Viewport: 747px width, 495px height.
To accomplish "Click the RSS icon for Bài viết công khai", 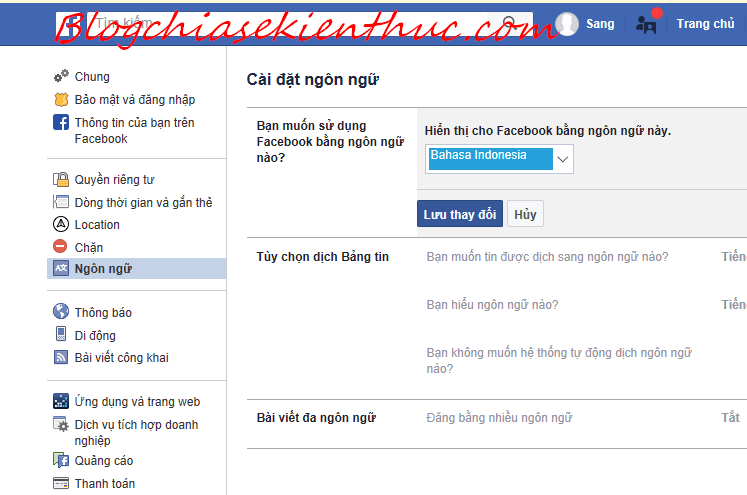I will tap(61, 357).
